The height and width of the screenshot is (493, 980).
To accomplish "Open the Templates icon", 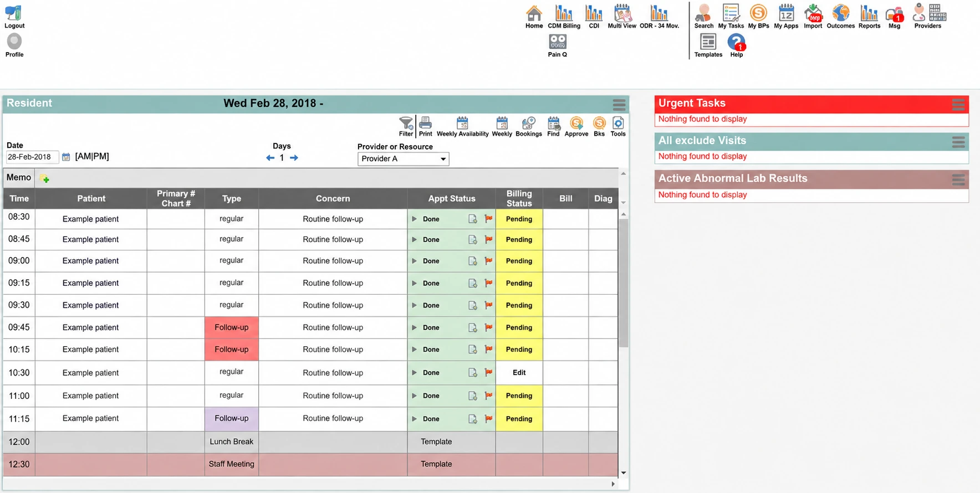I will [708, 42].
